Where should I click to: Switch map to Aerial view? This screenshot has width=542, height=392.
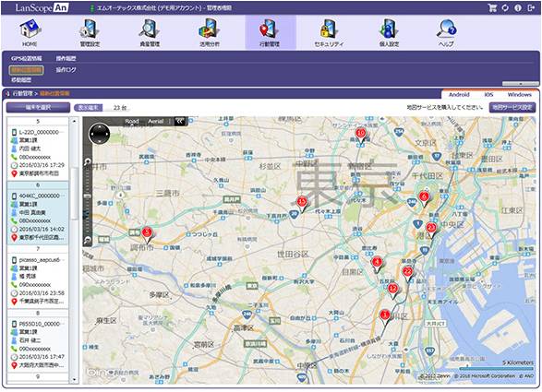click(x=155, y=121)
